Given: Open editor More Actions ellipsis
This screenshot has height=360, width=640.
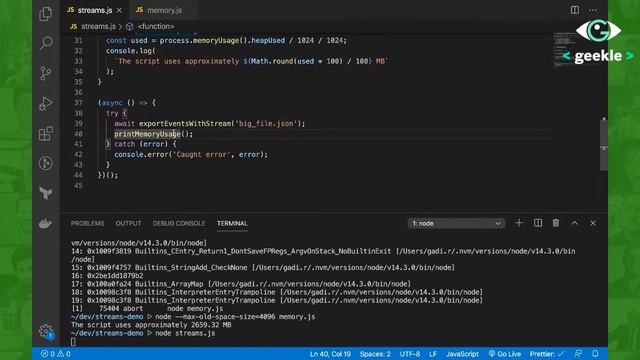Looking at the screenshot, I should [x=593, y=10].
